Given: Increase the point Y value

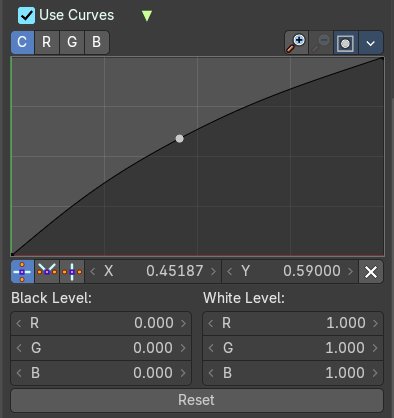Looking at the screenshot, I should click(350, 272).
